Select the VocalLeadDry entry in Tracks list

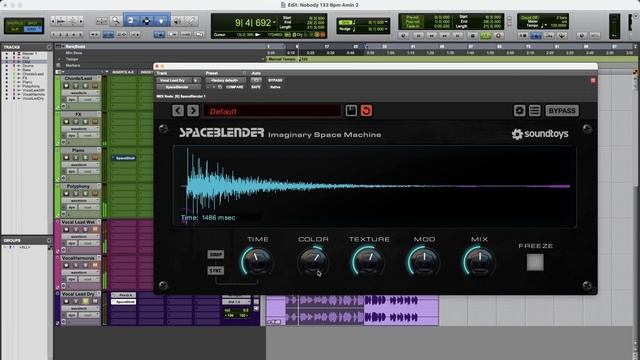pyautogui.click(x=33, y=98)
